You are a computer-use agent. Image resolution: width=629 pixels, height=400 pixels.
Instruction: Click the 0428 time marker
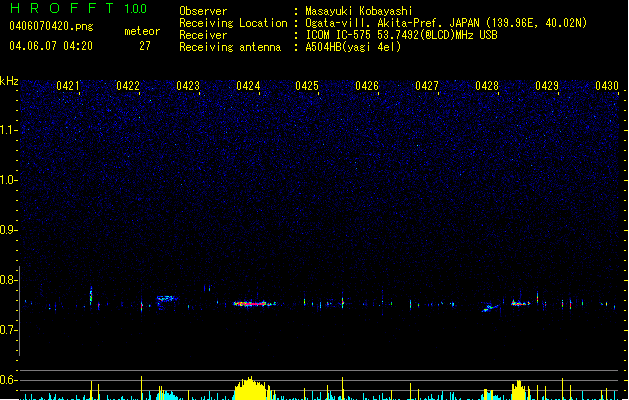click(x=487, y=86)
